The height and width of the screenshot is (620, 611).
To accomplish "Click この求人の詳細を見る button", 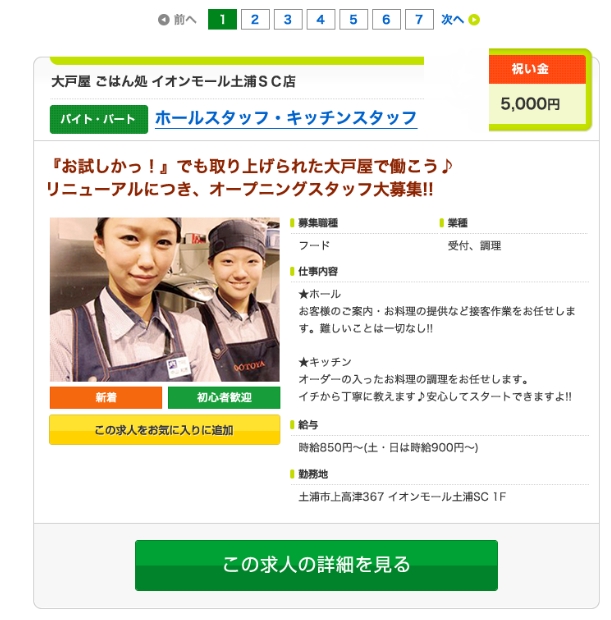I will pyautogui.click(x=316, y=565).
